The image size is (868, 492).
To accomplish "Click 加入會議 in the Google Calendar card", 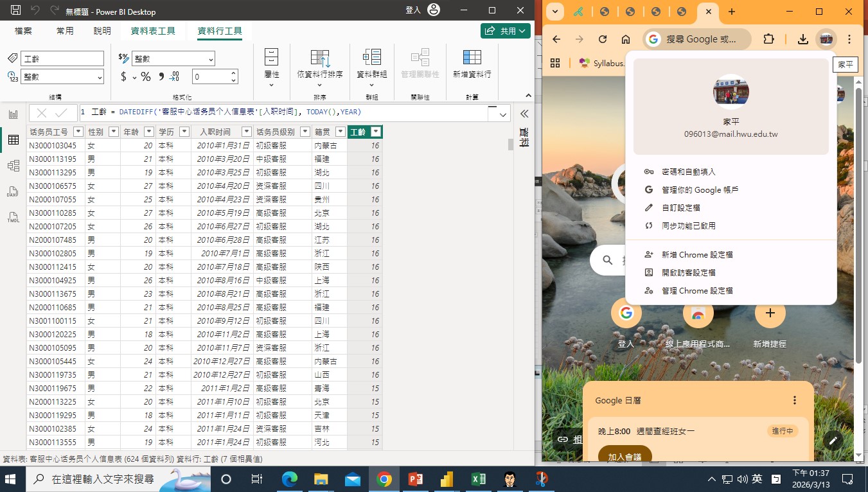I will point(624,454).
